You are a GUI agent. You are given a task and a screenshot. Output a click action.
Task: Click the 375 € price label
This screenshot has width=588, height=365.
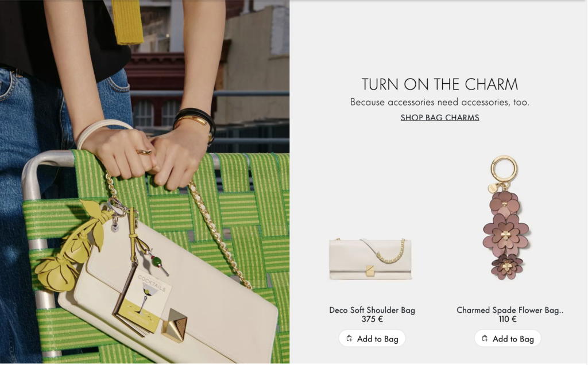(x=372, y=319)
